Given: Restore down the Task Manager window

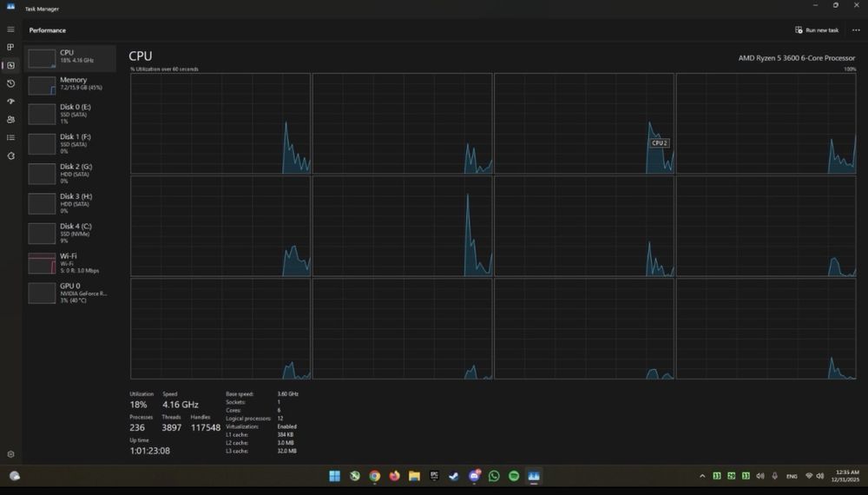Looking at the screenshot, I should [835, 5].
